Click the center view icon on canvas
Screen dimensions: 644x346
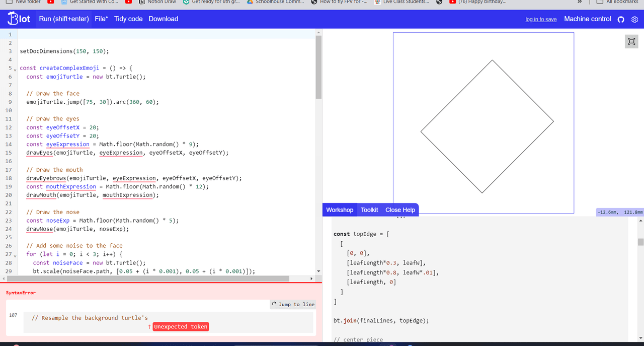(631, 41)
